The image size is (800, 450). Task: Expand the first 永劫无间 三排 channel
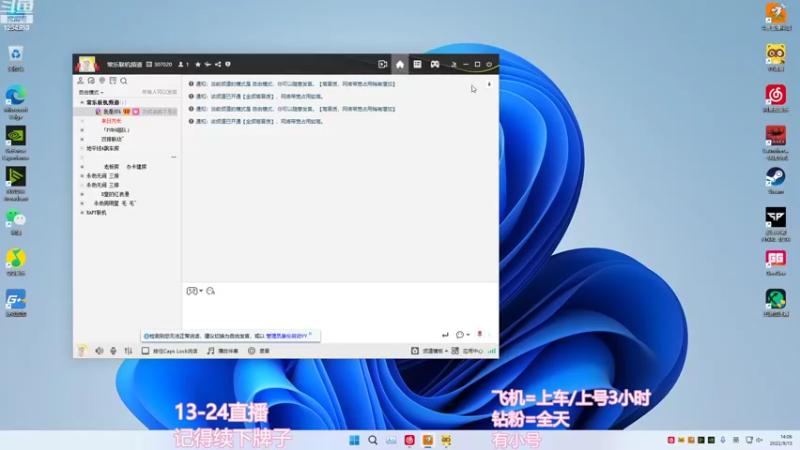82,176
